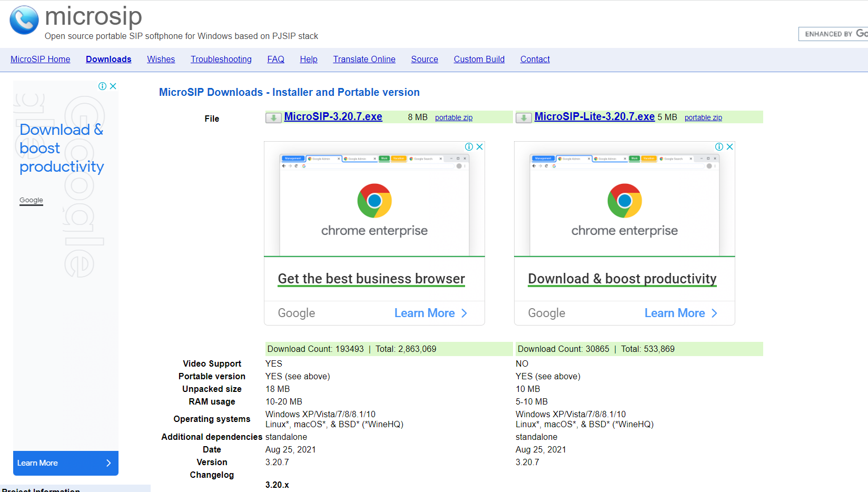Click 'Download Count: 193493' text
Screen dimensions: 868x492
coord(315,349)
